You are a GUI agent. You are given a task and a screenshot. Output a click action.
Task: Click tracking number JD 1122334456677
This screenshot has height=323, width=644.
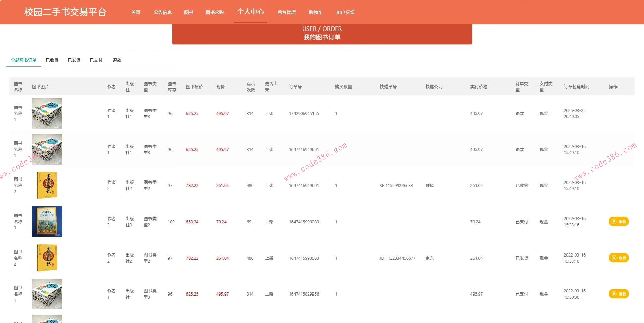(x=397, y=258)
